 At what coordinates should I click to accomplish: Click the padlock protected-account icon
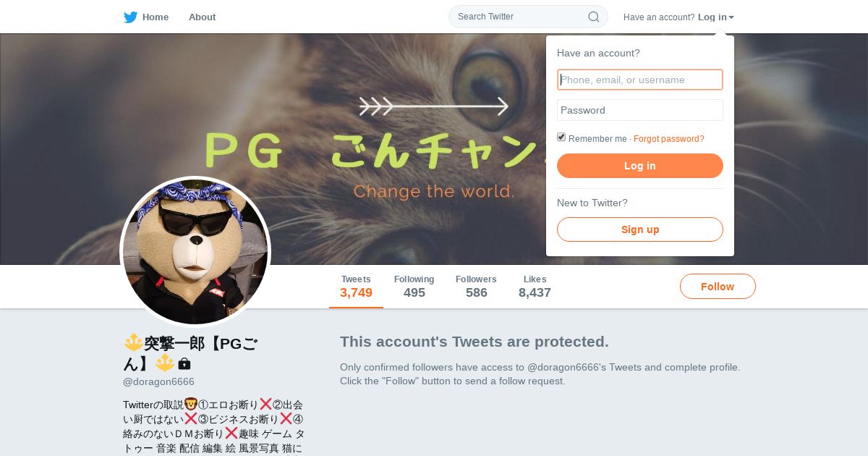click(x=184, y=363)
